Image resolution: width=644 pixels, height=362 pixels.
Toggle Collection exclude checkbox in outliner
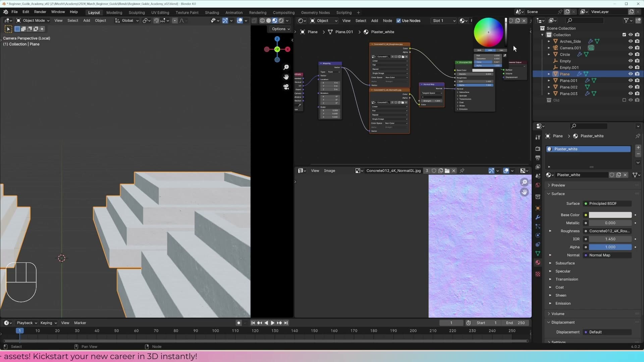click(x=624, y=35)
